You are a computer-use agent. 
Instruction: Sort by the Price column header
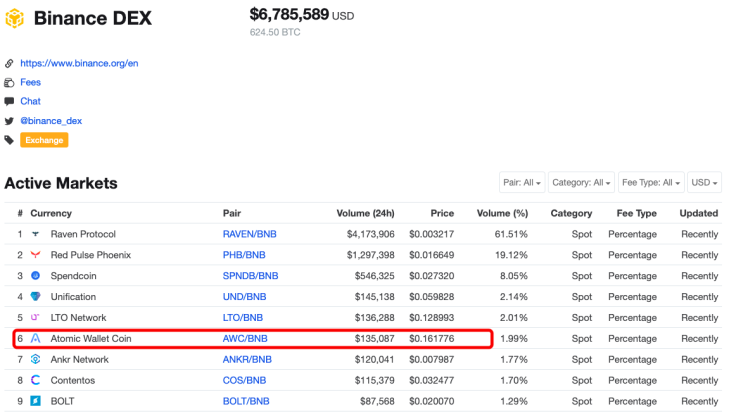[442, 213]
